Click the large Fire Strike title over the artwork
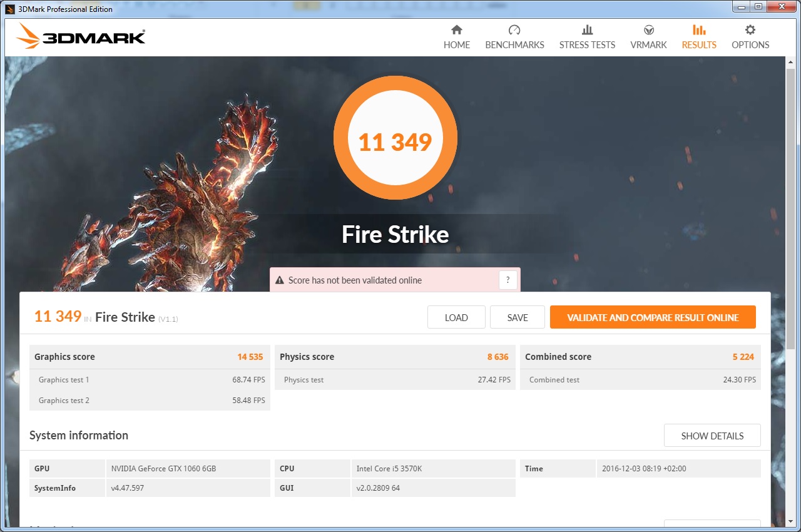The width and height of the screenshot is (801, 532). point(395,235)
